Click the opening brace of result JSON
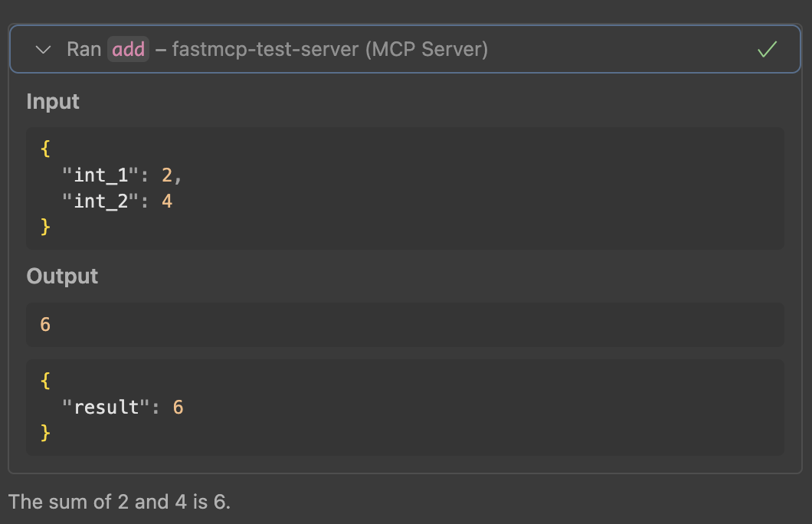 click(45, 381)
